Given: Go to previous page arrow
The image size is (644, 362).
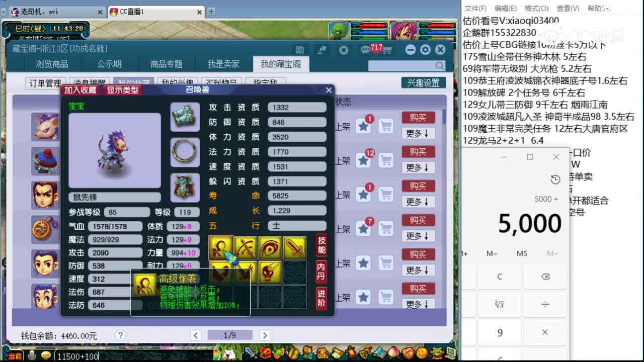Looking at the screenshot, I should [x=196, y=335].
